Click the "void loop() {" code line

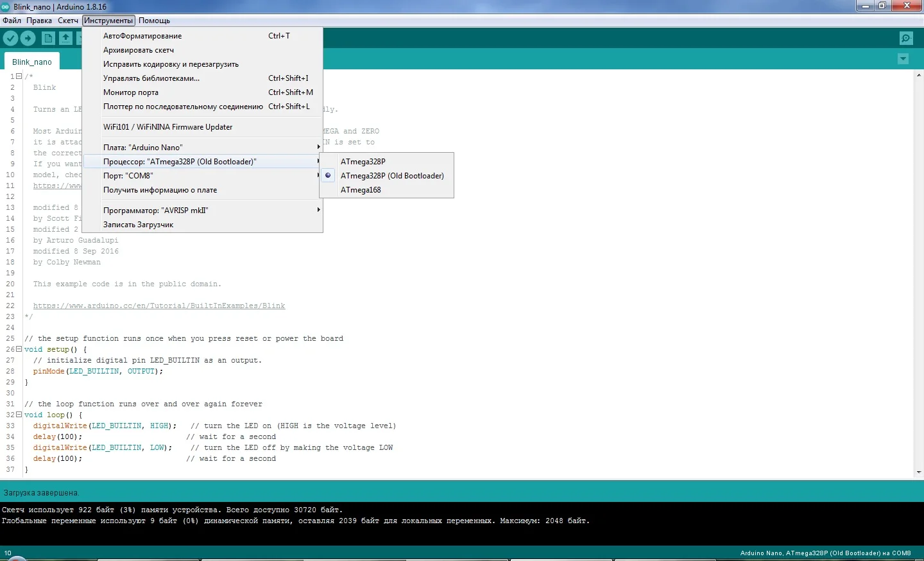point(53,415)
